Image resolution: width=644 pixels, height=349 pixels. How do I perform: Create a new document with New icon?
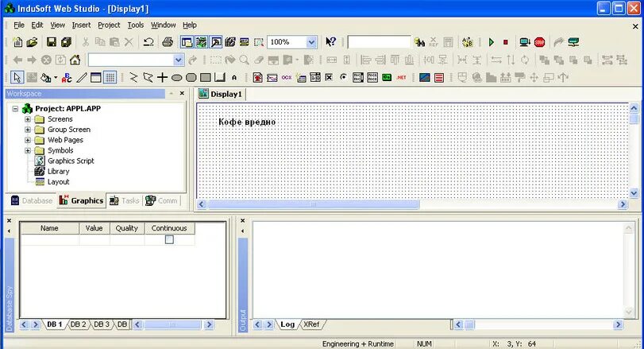point(17,42)
